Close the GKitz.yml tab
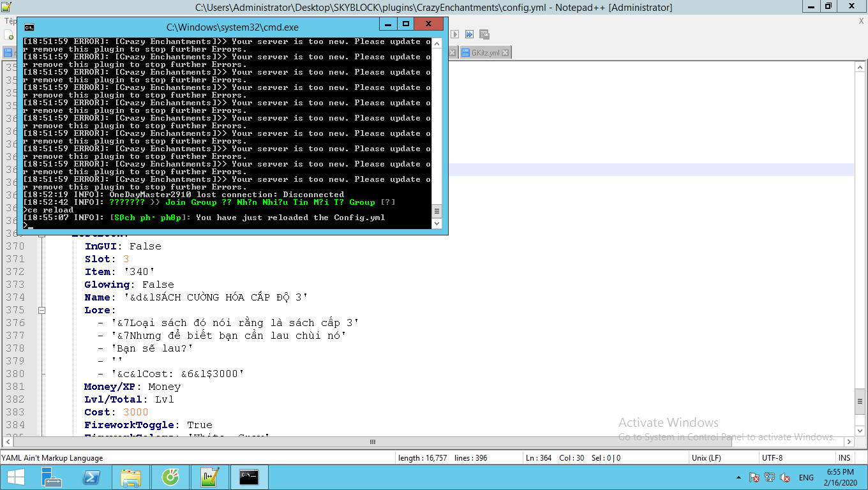The height and width of the screenshot is (490, 868). (505, 52)
